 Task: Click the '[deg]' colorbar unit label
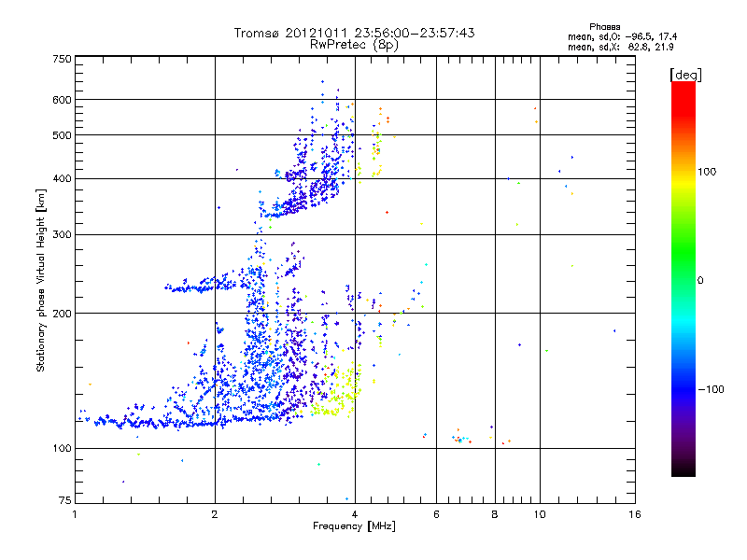click(x=685, y=75)
